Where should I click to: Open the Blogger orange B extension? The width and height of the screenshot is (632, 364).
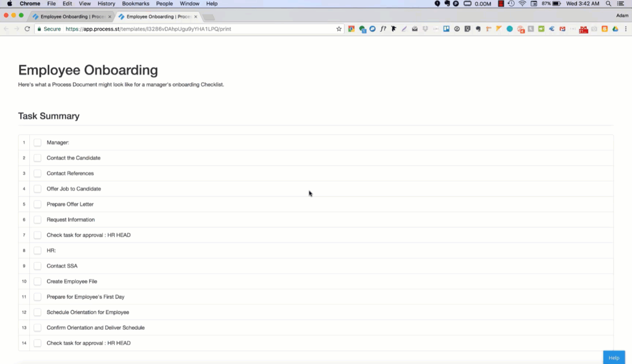tap(605, 29)
